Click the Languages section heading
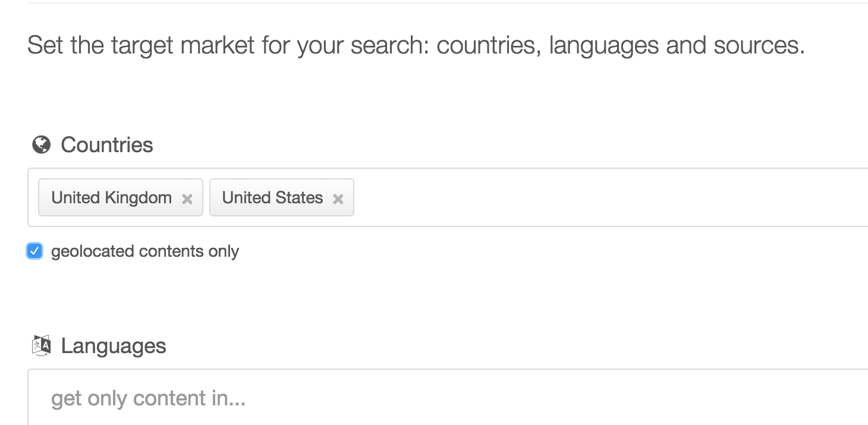Screen dimensions: 868x425 [114, 346]
